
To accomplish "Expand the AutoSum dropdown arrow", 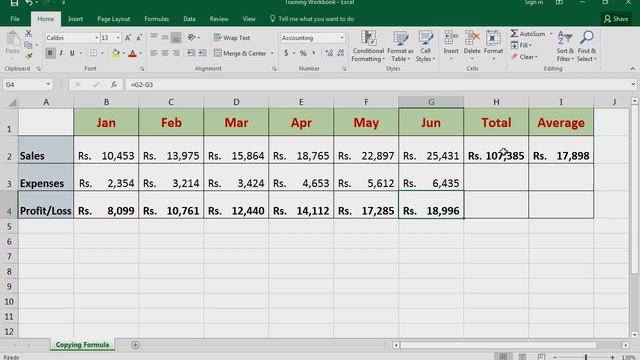I will click(x=551, y=33).
